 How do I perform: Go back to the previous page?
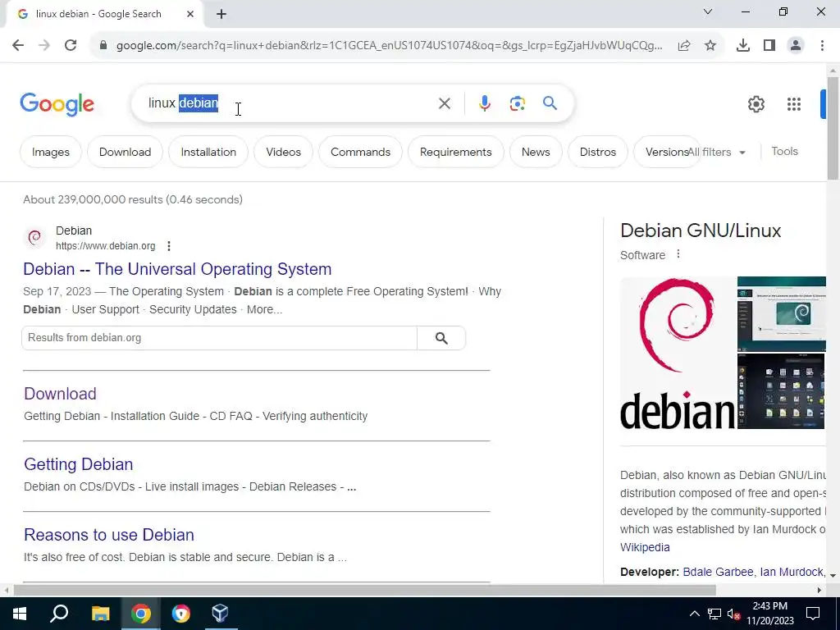pyautogui.click(x=18, y=46)
